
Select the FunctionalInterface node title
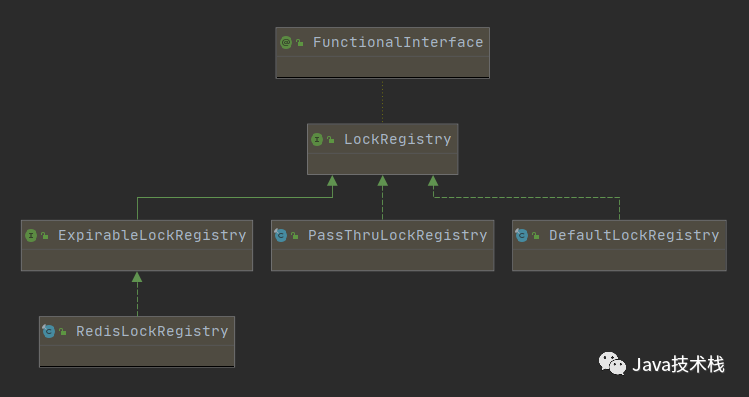[398, 43]
